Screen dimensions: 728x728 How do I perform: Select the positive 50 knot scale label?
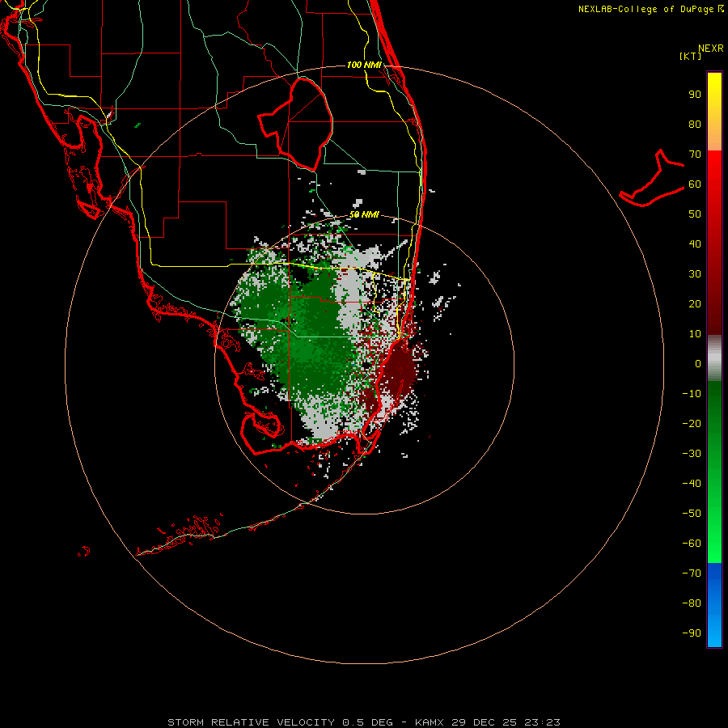(695, 214)
